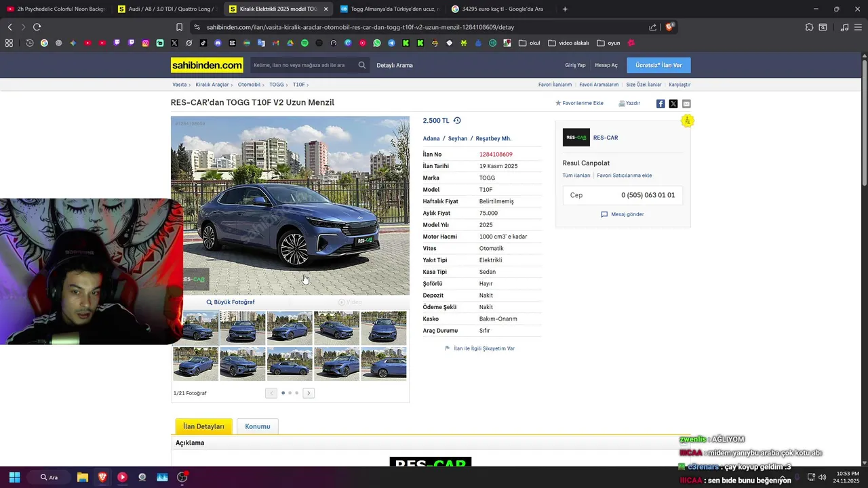The width and height of the screenshot is (868, 488).
Task: Click the TOGG breadcrumb
Action: click(x=277, y=85)
